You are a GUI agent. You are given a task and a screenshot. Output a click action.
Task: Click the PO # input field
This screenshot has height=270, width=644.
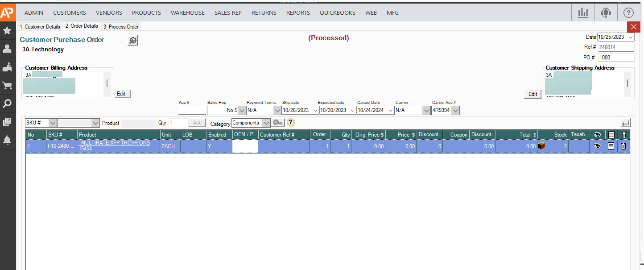[615, 58]
